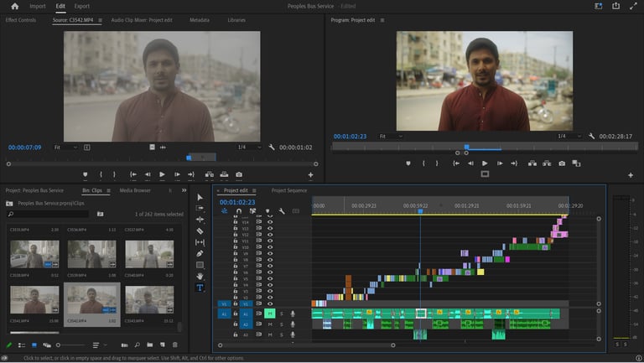Click Export Frame camera in Program monitor
The height and width of the screenshot is (363, 644).
point(562,163)
